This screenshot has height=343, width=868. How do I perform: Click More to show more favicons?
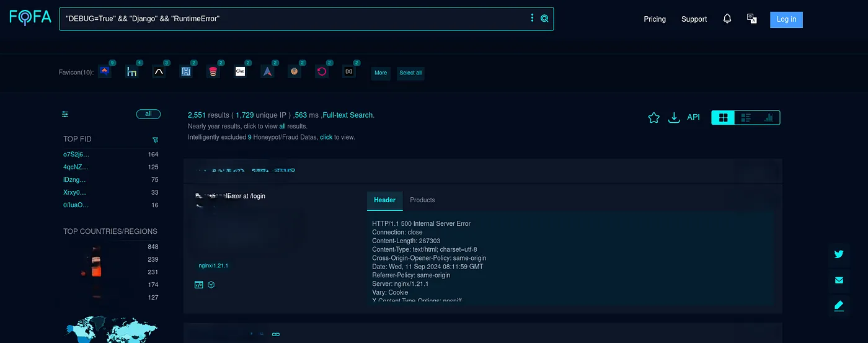pos(381,73)
